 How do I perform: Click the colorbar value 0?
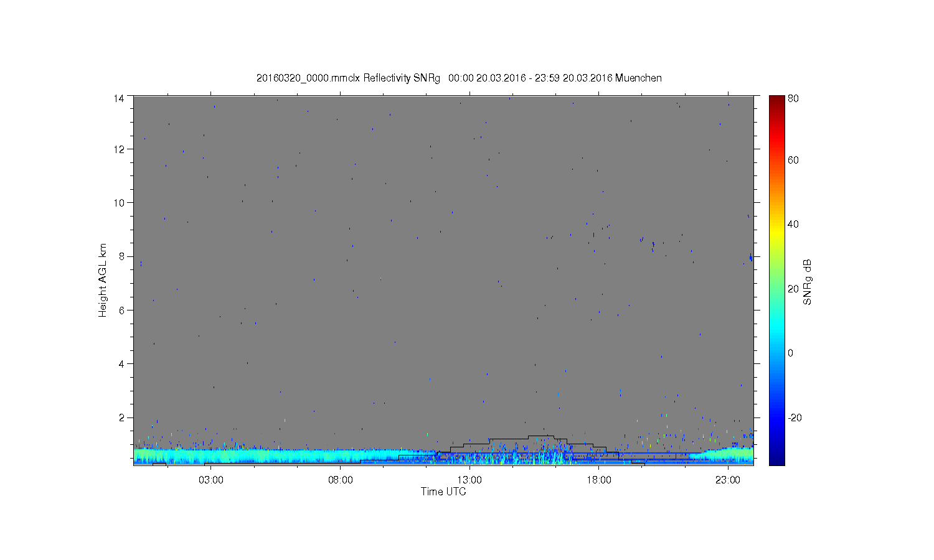coord(791,353)
